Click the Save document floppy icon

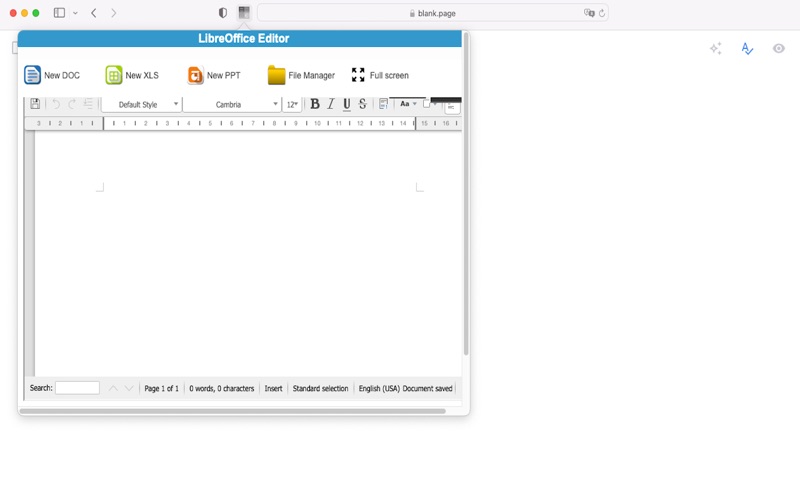point(35,104)
